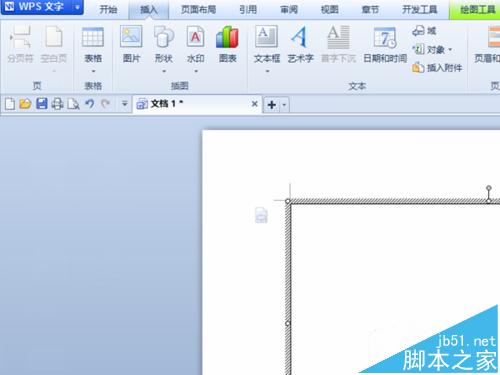
Task: Click the 日期和时间 icon
Action: [385, 37]
